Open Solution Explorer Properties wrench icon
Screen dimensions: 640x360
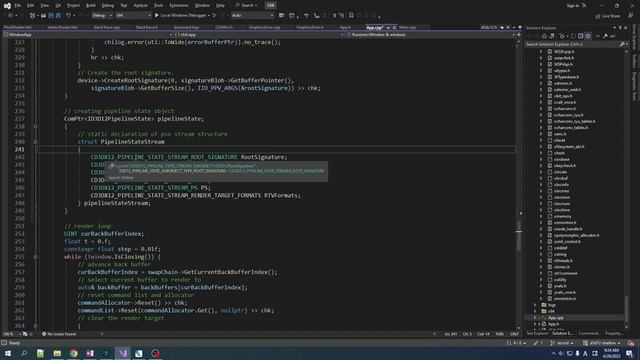(605, 36)
